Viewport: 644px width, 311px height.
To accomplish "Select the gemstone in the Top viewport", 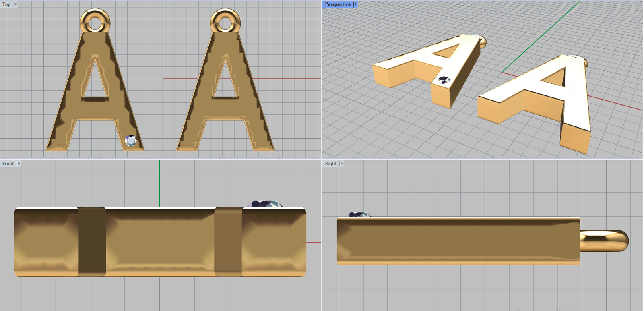I will pos(131,141).
